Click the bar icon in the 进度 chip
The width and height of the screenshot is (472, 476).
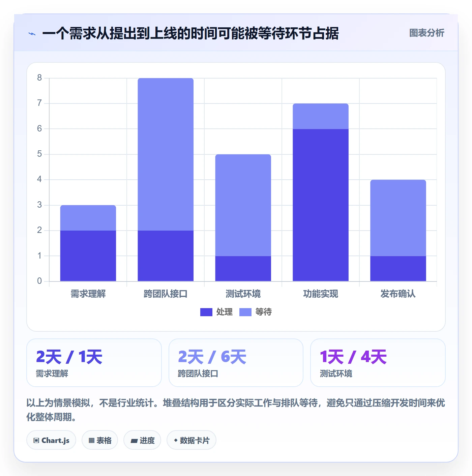tap(134, 441)
